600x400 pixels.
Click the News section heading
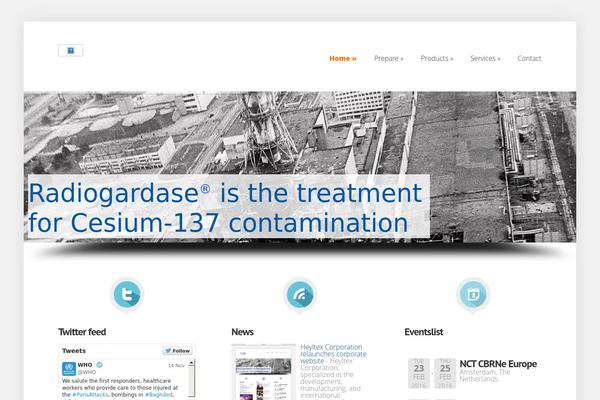point(242,332)
